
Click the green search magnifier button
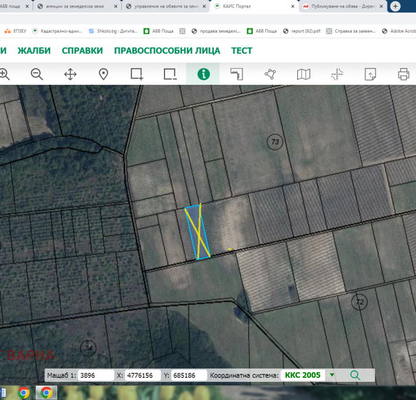pyautogui.click(x=355, y=375)
